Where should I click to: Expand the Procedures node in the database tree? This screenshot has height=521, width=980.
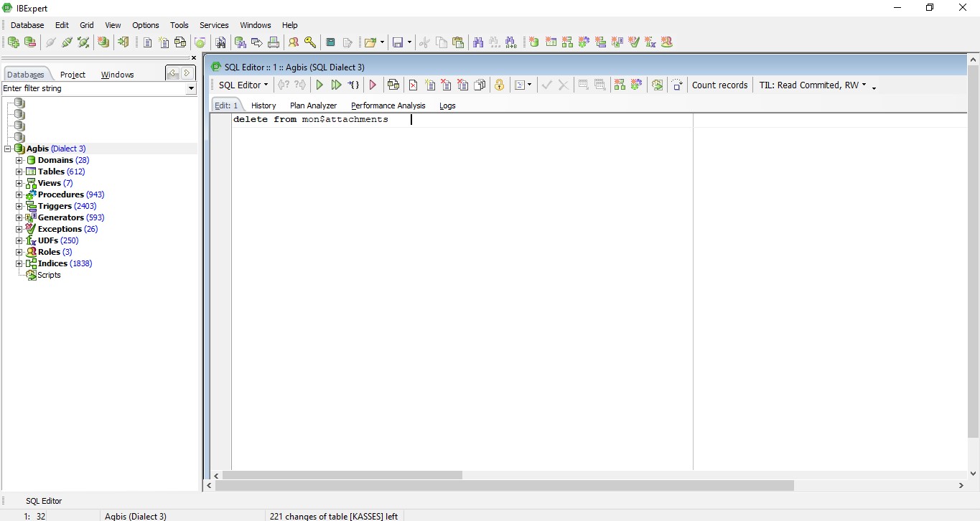tap(19, 194)
